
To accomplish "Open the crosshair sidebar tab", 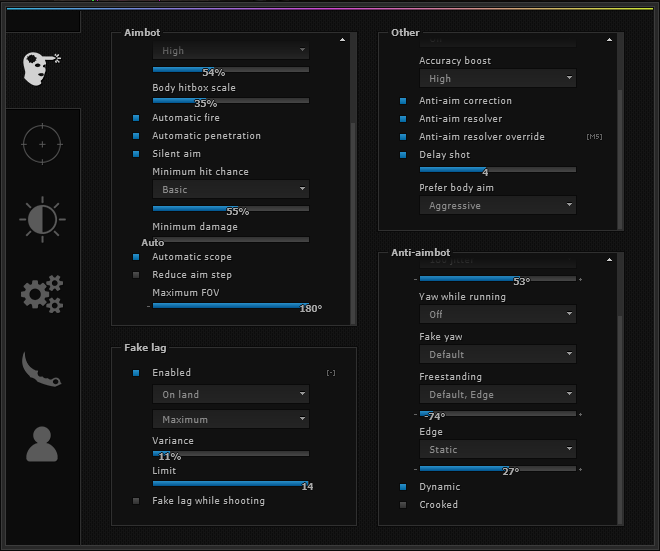I will [x=41, y=143].
